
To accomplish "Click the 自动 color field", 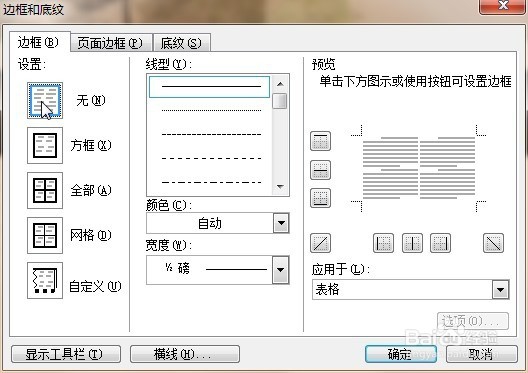I will 210,223.
